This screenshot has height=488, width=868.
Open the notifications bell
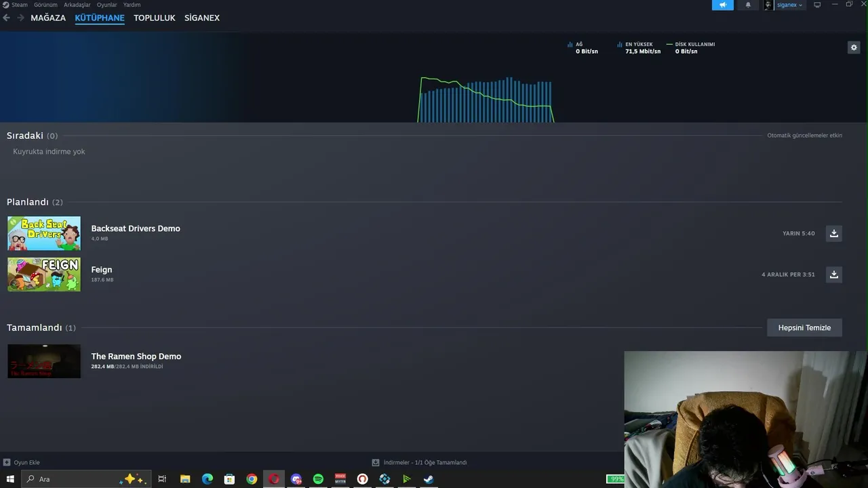(x=748, y=5)
